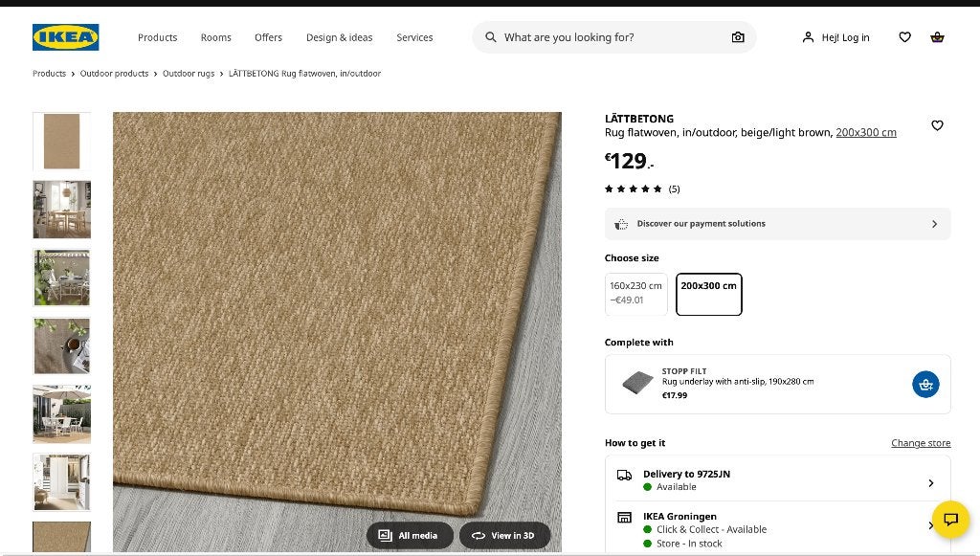Click STOPP FILT product name
Image resolution: width=980 pixels, height=556 pixels.
pos(684,371)
